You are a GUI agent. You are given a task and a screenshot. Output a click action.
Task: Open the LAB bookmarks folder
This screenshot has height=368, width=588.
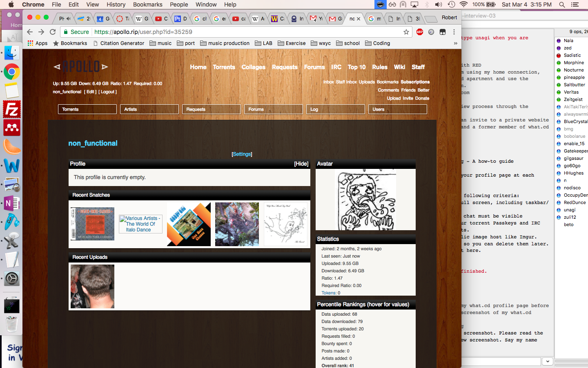263,43
